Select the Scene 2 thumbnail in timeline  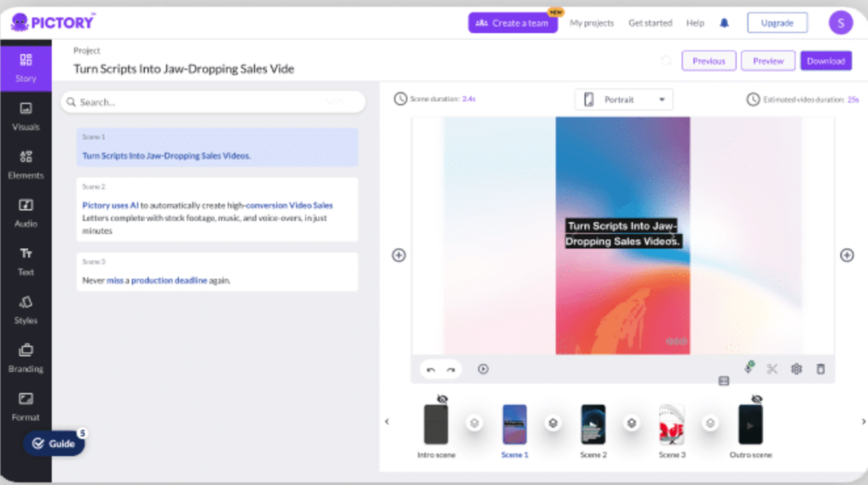(593, 424)
